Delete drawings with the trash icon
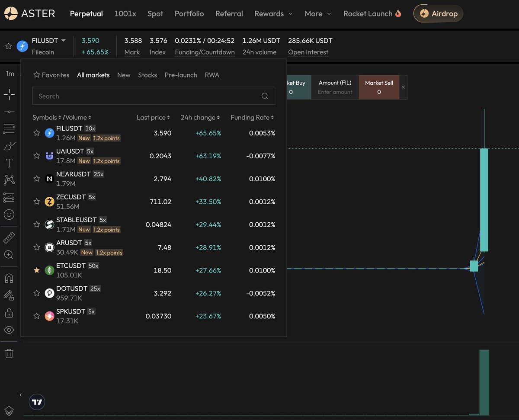 pyautogui.click(x=9, y=353)
